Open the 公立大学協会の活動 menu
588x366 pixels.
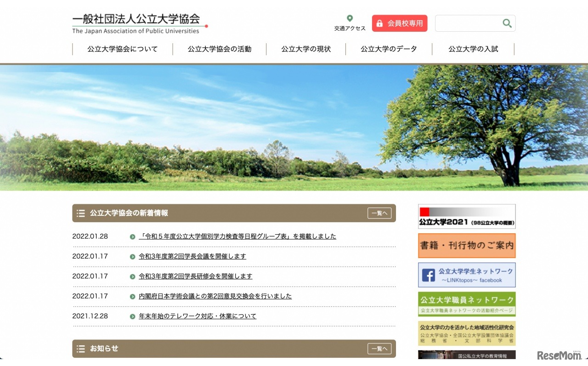click(220, 49)
